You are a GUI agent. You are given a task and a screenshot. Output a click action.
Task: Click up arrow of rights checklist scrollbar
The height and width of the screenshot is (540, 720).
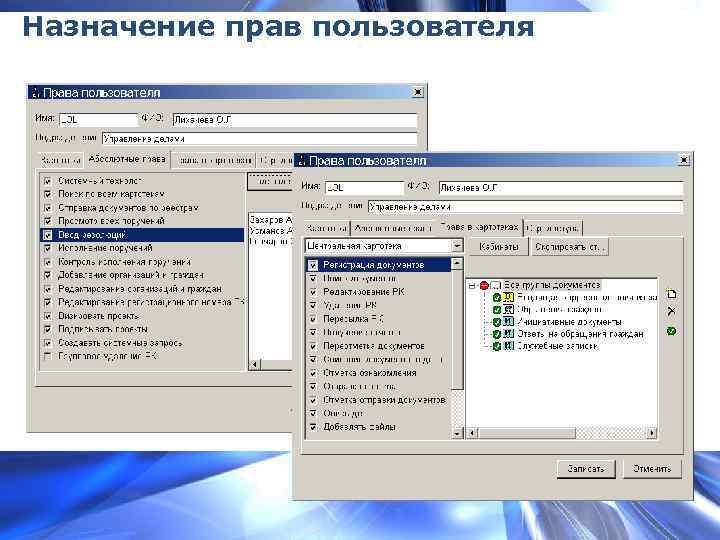coord(457,264)
